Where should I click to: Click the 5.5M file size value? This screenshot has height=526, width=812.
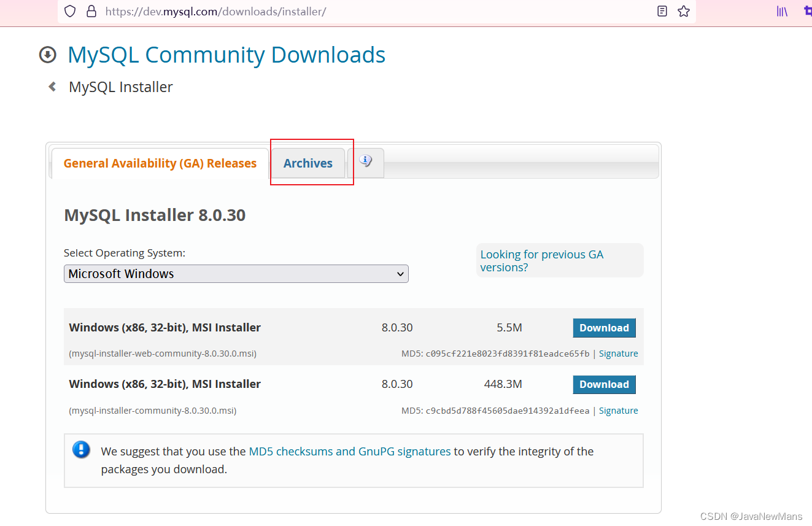(509, 328)
